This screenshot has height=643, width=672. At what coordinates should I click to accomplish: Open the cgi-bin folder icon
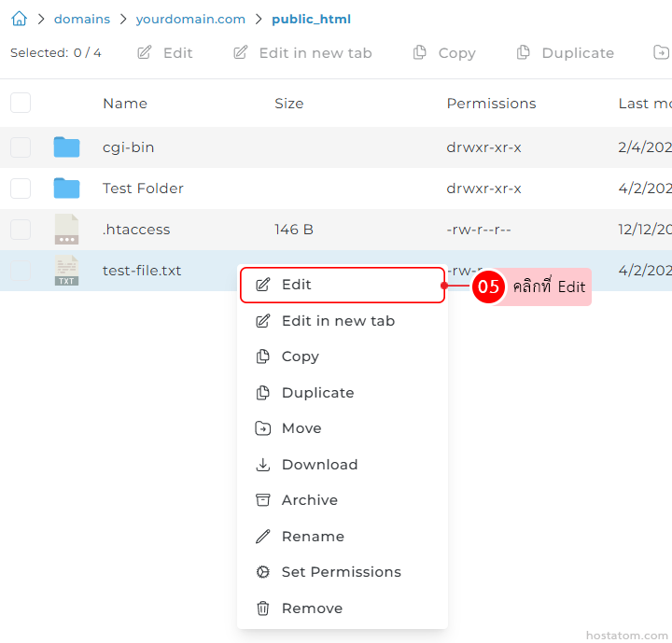coord(66,147)
